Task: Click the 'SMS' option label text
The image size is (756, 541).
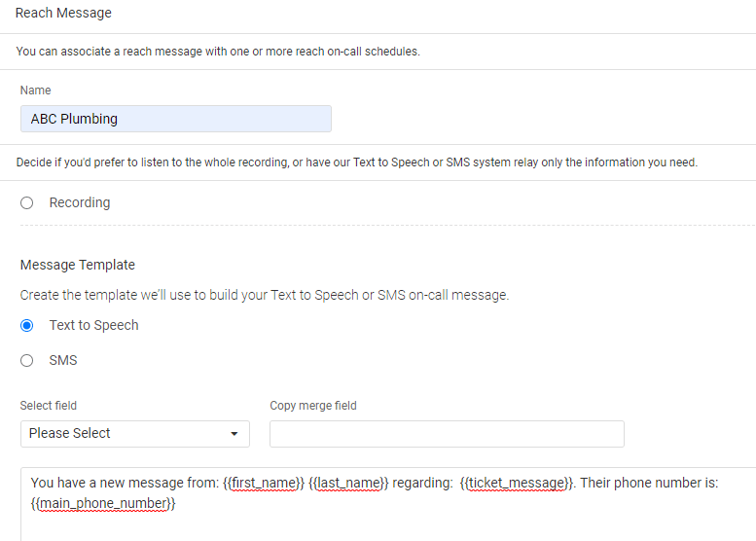Action: click(63, 360)
